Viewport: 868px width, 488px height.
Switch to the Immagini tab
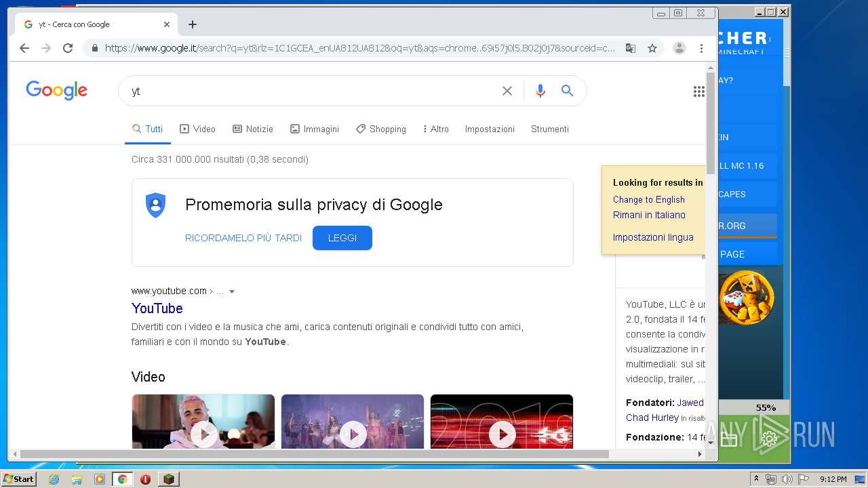(315, 129)
